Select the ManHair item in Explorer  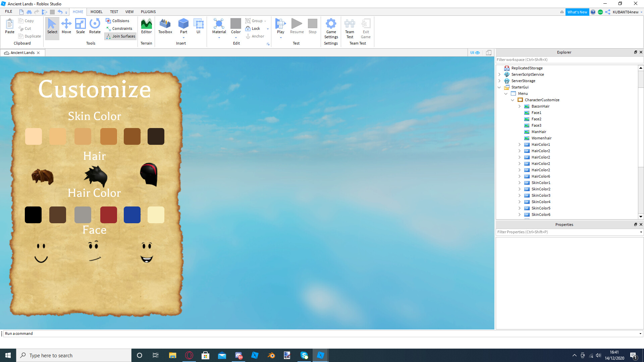539,132
